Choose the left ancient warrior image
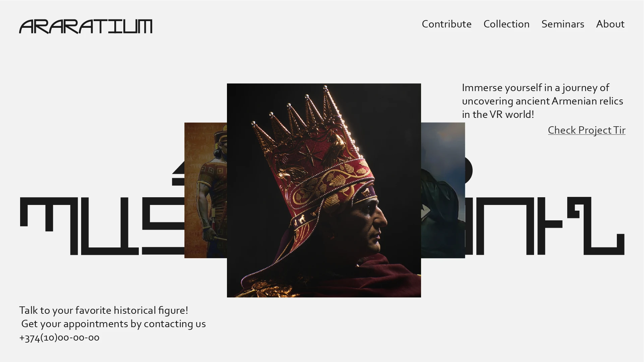The image size is (644, 362). [206, 190]
